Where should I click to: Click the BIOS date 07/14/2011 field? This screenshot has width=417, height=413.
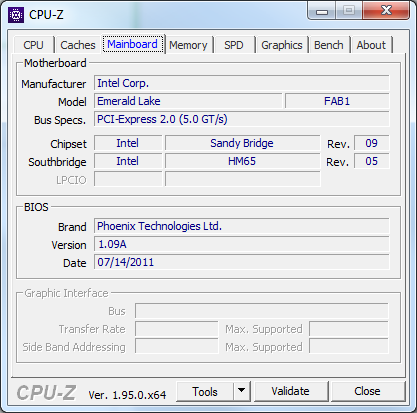pyautogui.click(x=242, y=262)
